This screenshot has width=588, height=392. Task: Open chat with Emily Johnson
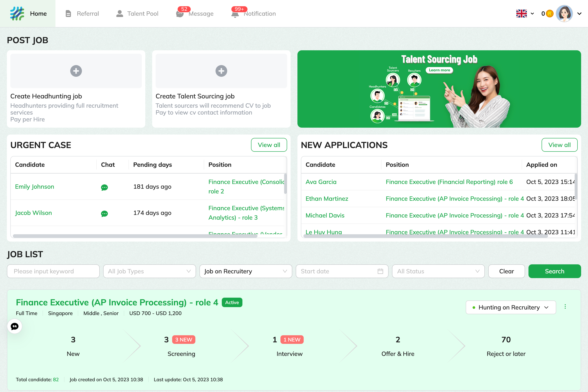(104, 187)
